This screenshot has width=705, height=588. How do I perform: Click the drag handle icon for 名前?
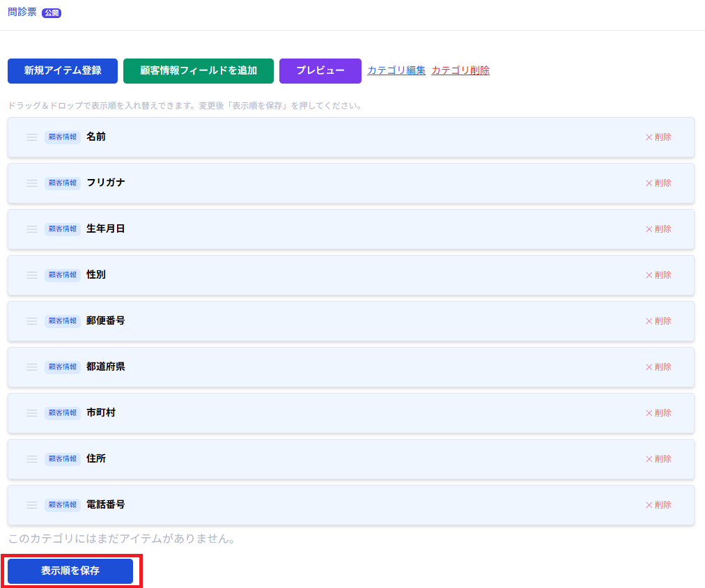click(x=32, y=137)
